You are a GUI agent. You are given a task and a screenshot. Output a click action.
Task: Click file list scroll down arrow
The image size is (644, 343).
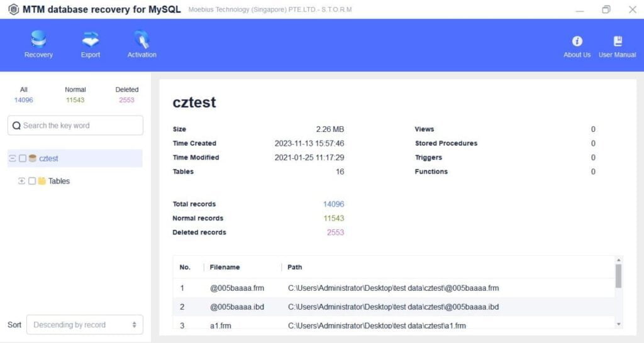click(x=619, y=324)
